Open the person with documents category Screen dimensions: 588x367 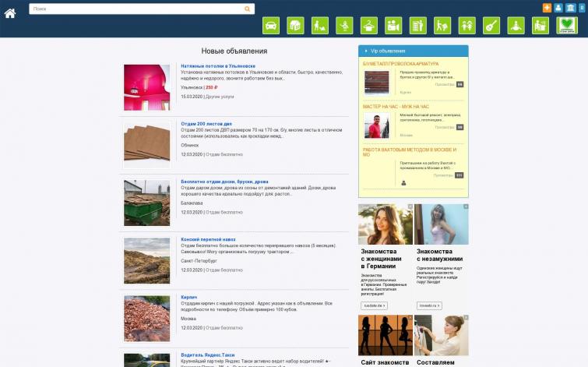(417, 26)
